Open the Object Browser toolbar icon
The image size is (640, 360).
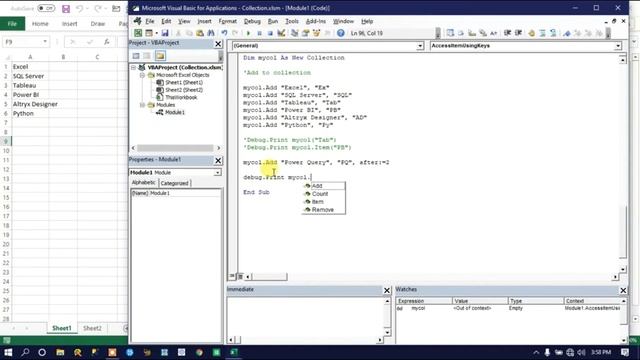[316, 33]
